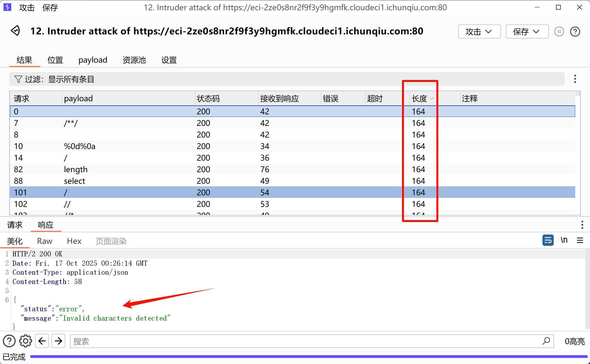This screenshot has height=364, width=590.
Task: Sort by 长度 column header
Action: [420, 99]
